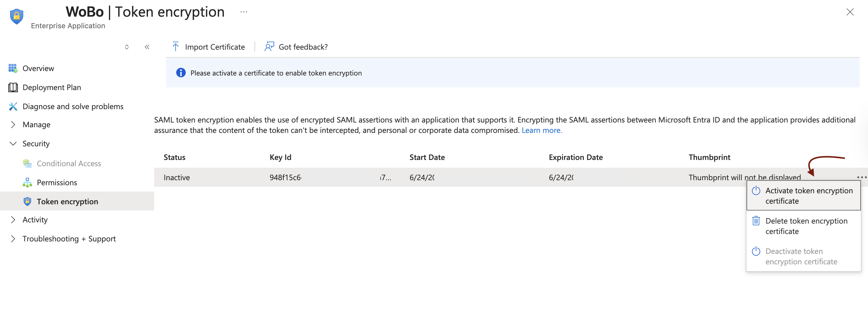Click the WoBo | Token encryption page title
Screen dimensions: 868x311
(x=145, y=12)
